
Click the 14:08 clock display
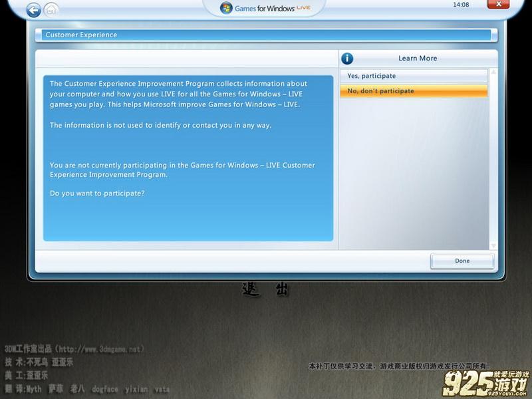[x=461, y=5]
